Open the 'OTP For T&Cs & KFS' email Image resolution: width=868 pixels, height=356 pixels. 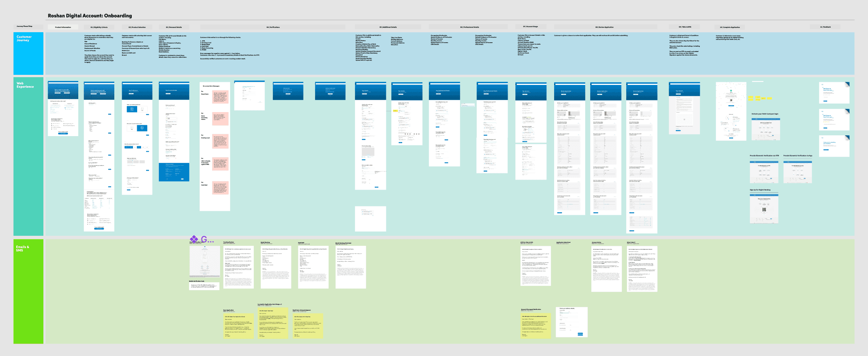click(x=536, y=266)
